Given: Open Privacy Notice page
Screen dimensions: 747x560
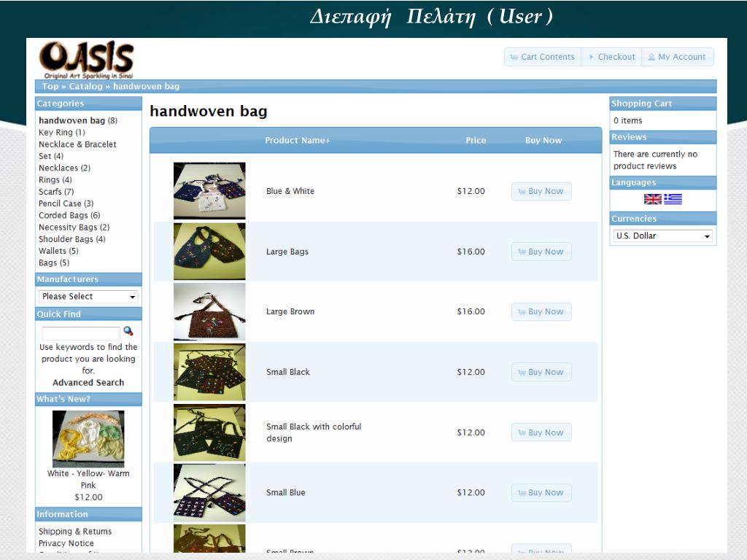Looking at the screenshot, I should (66, 542).
